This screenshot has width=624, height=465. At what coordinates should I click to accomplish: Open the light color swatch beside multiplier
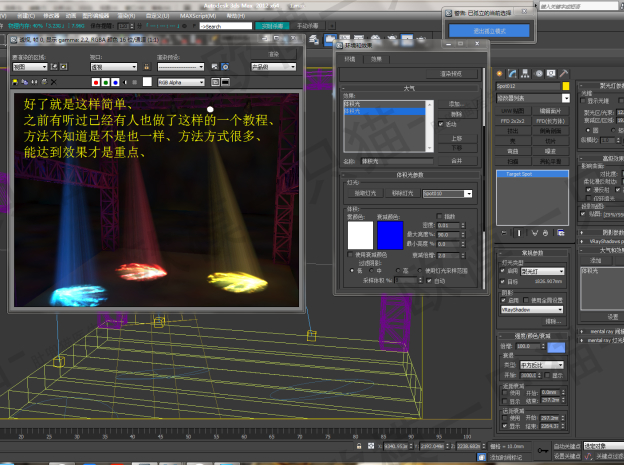tap(556, 348)
